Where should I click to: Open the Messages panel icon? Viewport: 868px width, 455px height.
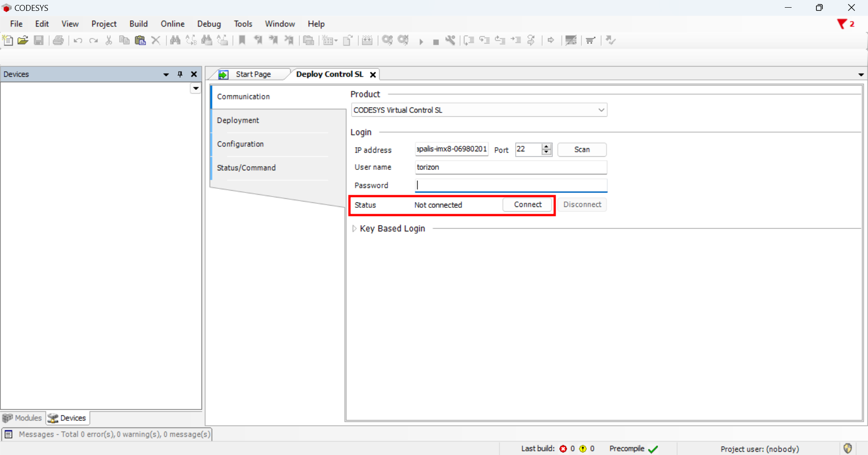tap(8, 434)
